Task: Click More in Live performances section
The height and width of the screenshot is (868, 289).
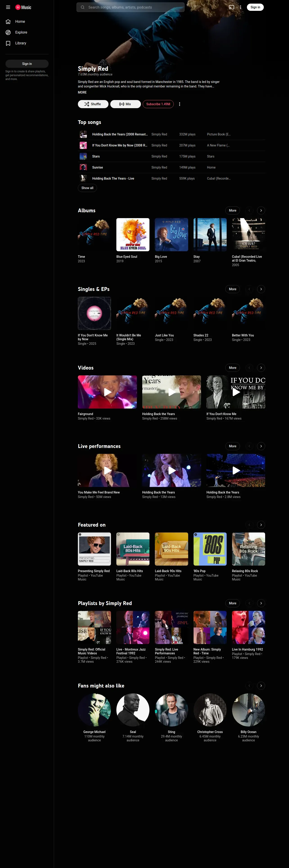Action: [233, 446]
